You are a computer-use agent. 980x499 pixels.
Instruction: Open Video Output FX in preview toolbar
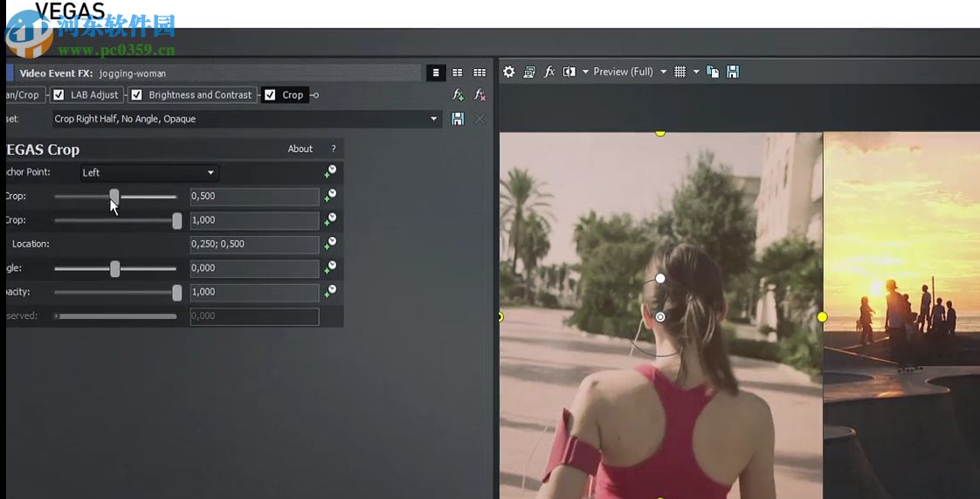549,72
